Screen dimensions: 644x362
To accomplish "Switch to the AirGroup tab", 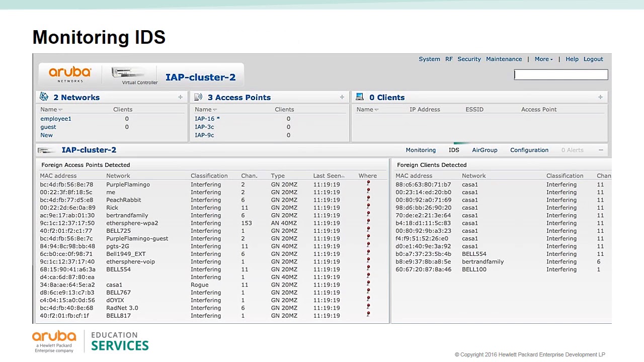I will click(x=485, y=150).
